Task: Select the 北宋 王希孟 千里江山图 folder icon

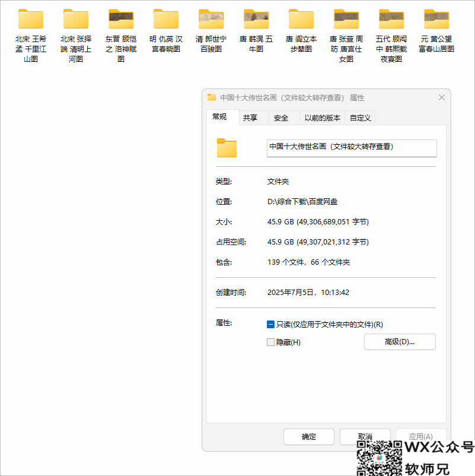Action: (31, 19)
